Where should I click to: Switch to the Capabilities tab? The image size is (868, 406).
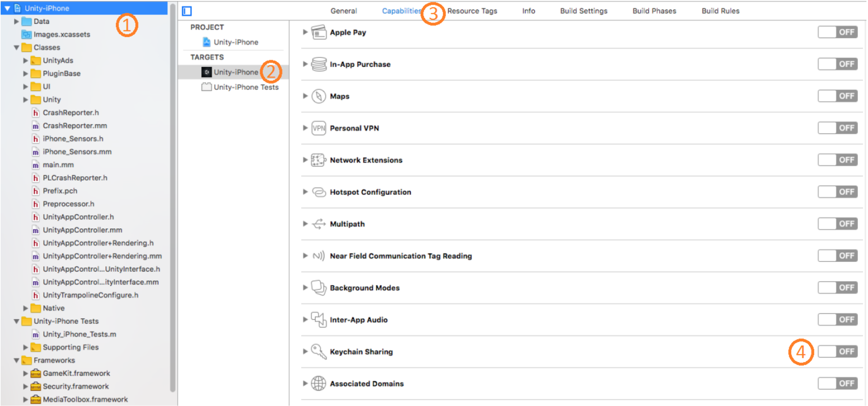(x=401, y=11)
